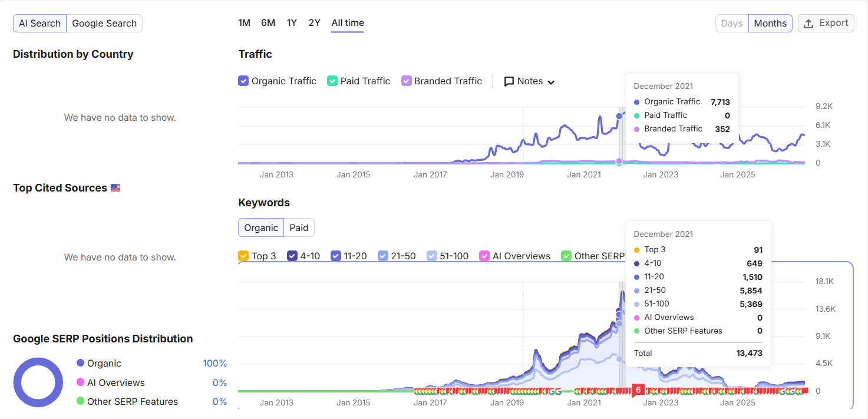The width and height of the screenshot is (868, 419).
Task: Switch to the AI Search tab
Action: [x=40, y=23]
